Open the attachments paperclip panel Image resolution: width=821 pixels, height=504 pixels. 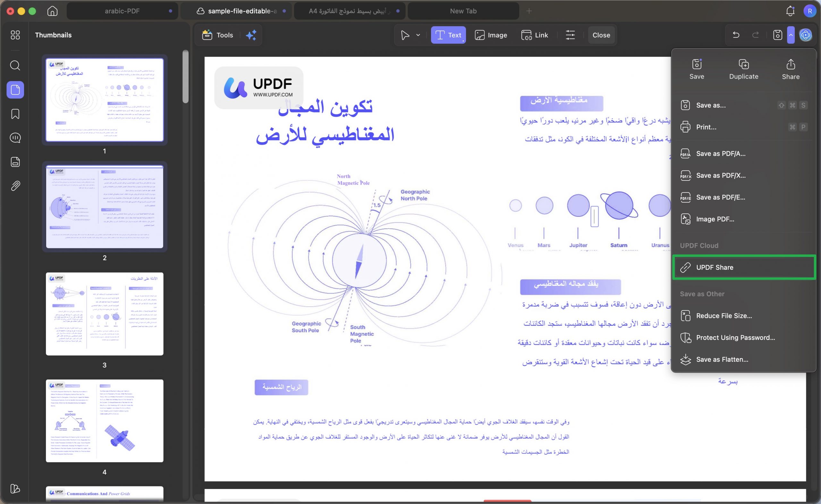coord(15,186)
